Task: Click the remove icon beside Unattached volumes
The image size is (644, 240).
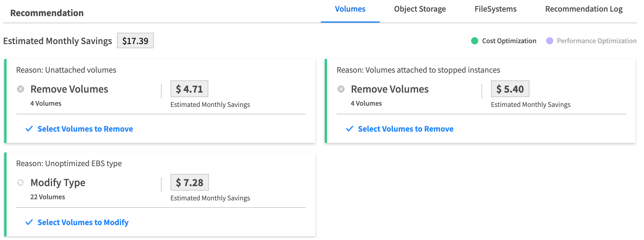Action: pyautogui.click(x=21, y=89)
